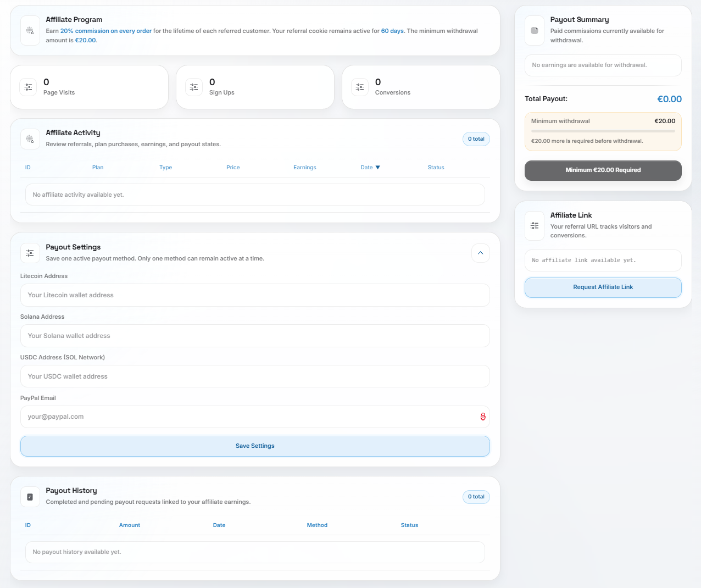Click the USDC Address (SOL Network) label
The image size is (701, 588).
(63, 358)
